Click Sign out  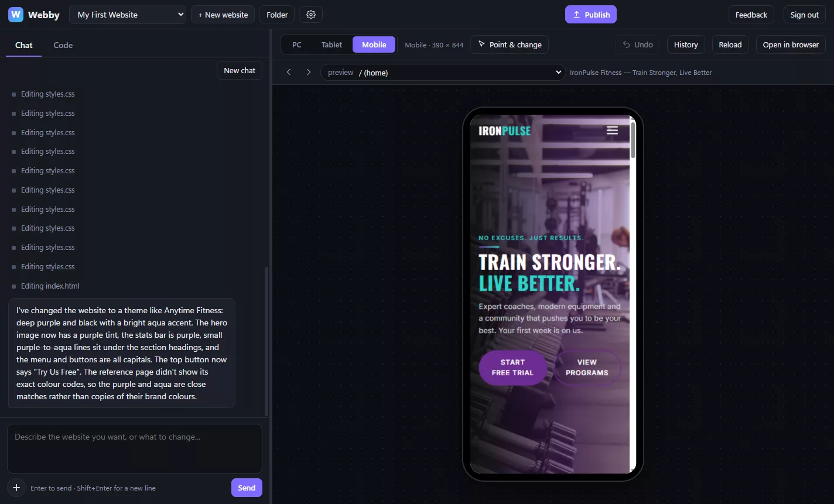pyautogui.click(x=805, y=15)
